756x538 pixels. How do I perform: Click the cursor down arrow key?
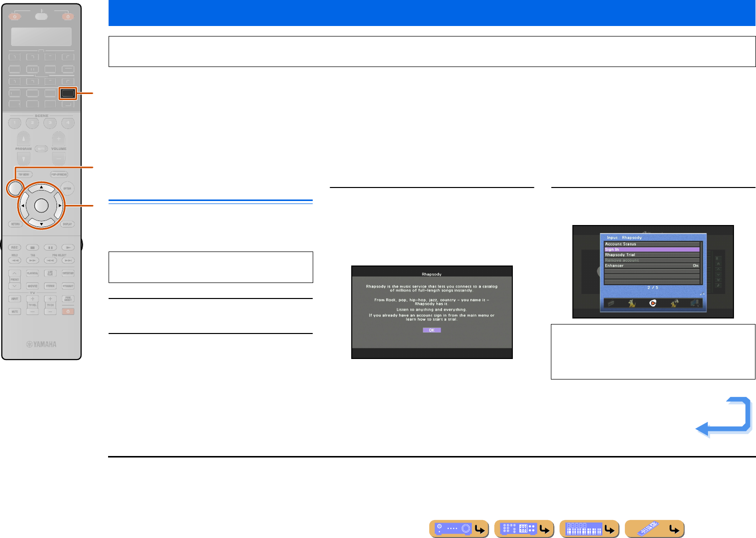[x=42, y=223]
